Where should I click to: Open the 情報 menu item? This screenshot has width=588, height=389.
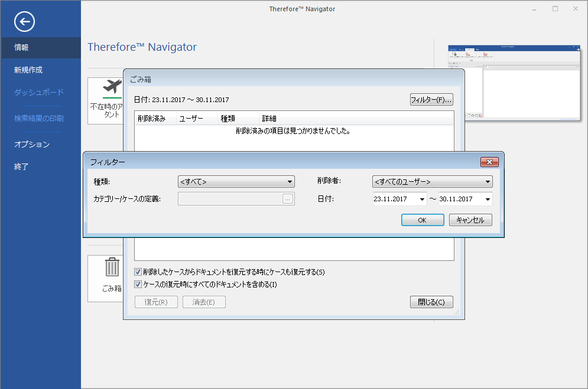[41, 48]
